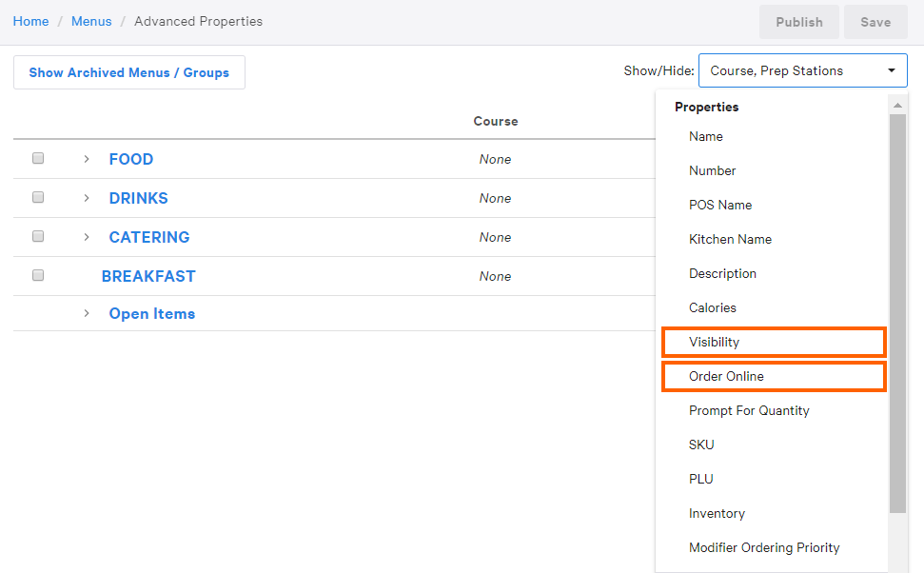
Task: Select the Kitchen Name property
Action: coord(730,239)
